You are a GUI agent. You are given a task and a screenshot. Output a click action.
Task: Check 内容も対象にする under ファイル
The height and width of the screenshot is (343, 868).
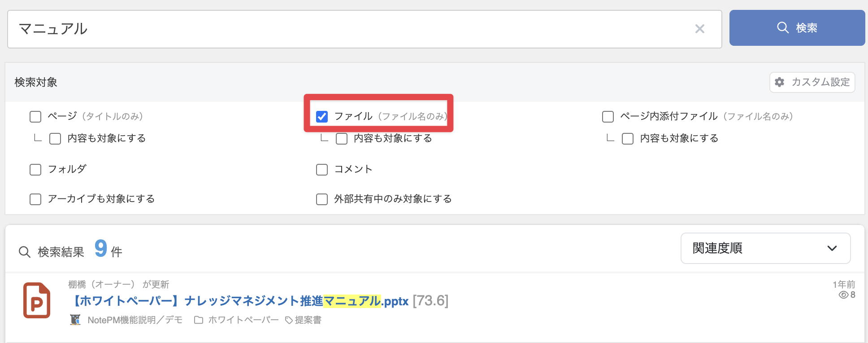[342, 139]
